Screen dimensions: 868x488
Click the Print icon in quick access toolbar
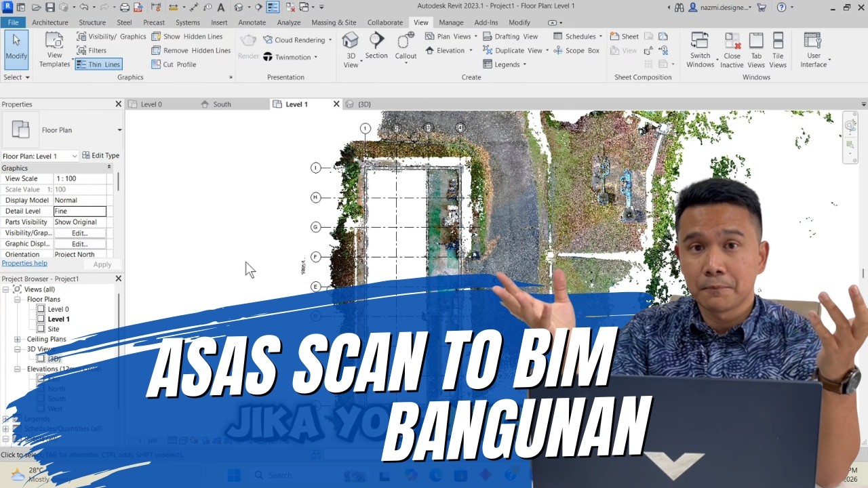(x=124, y=7)
